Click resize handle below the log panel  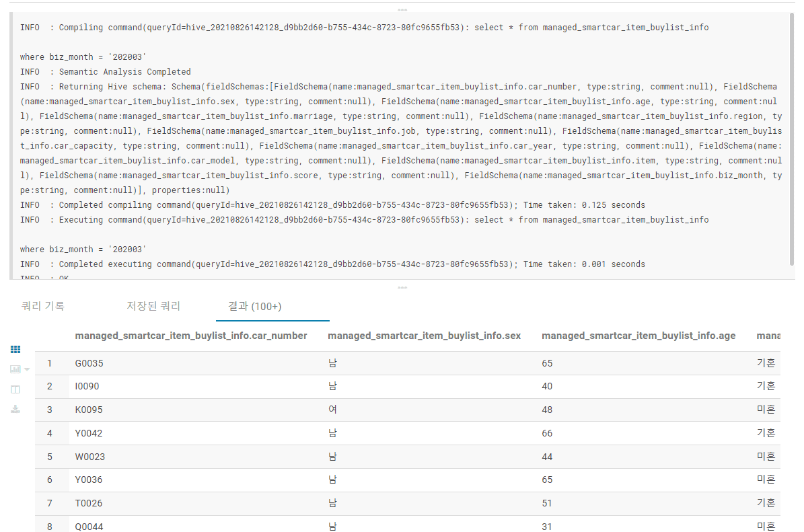(x=402, y=287)
